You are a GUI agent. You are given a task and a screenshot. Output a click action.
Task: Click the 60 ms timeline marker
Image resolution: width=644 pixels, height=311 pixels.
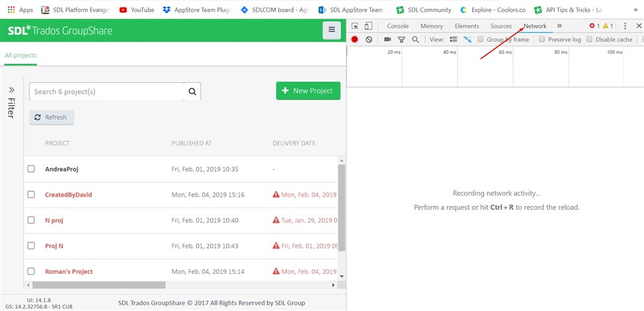(x=505, y=52)
